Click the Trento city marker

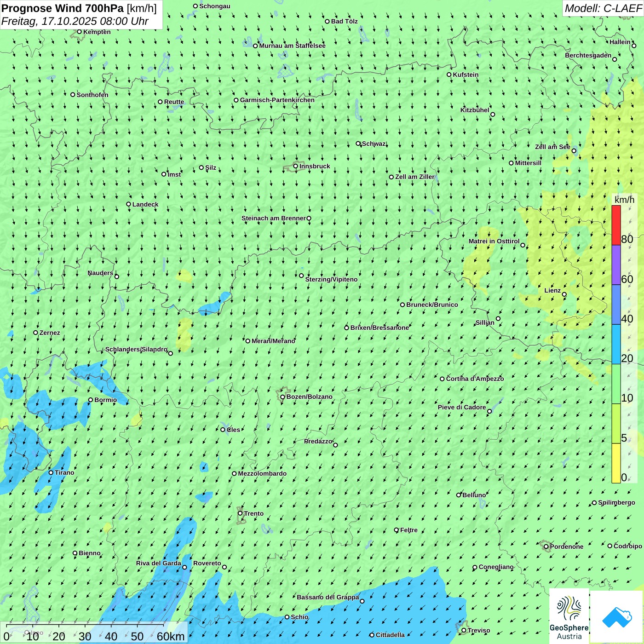[240, 513]
